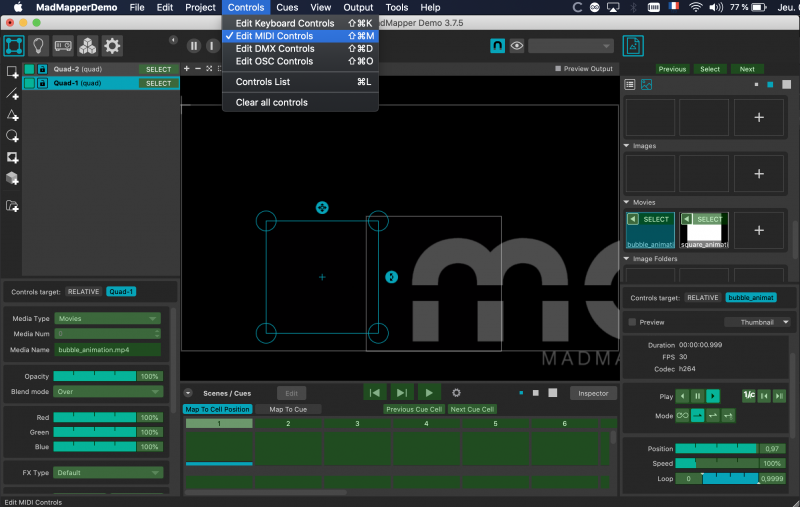Image resolution: width=800 pixels, height=507 pixels.
Task: Switch media panel to thumbnail view
Action: [646, 85]
